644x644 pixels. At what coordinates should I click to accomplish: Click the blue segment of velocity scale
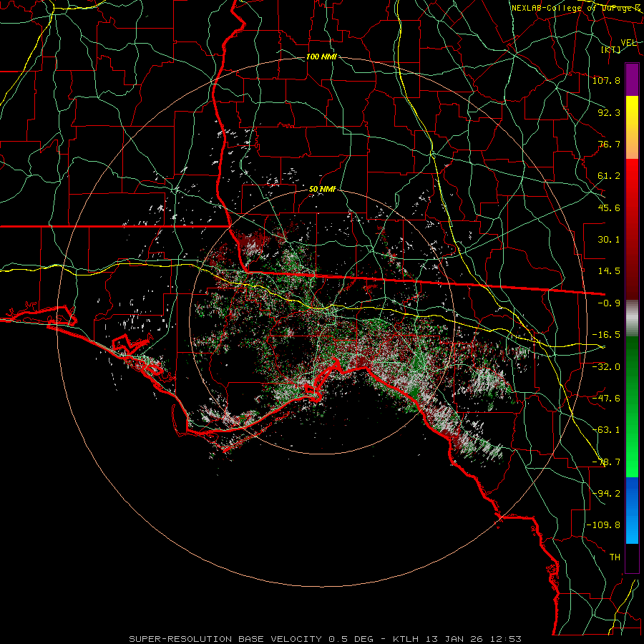[x=632, y=510]
